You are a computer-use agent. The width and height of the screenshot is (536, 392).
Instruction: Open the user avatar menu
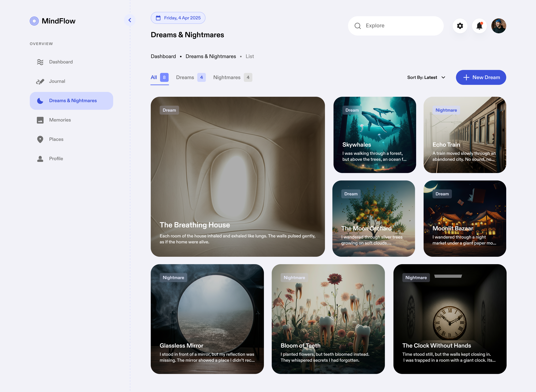[x=499, y=26]
